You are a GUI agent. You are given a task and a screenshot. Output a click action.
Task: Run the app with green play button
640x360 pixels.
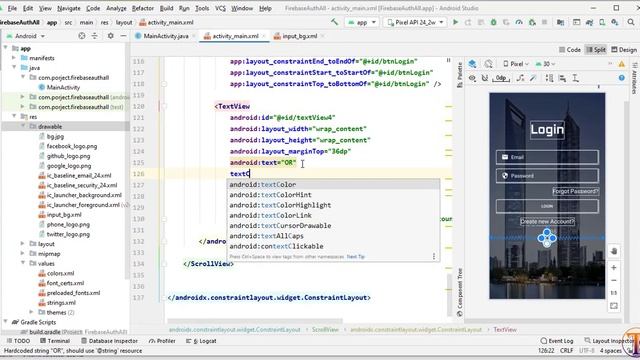(456, 22)
